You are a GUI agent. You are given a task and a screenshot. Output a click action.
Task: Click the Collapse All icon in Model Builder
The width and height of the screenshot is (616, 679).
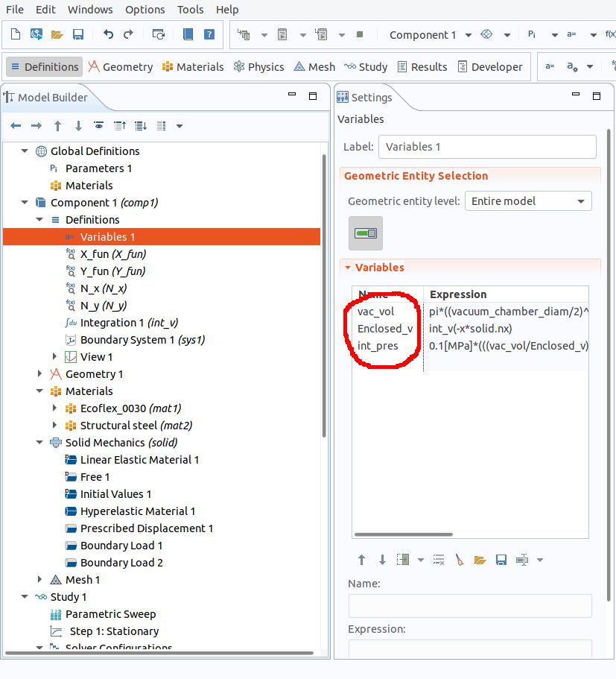119,126
